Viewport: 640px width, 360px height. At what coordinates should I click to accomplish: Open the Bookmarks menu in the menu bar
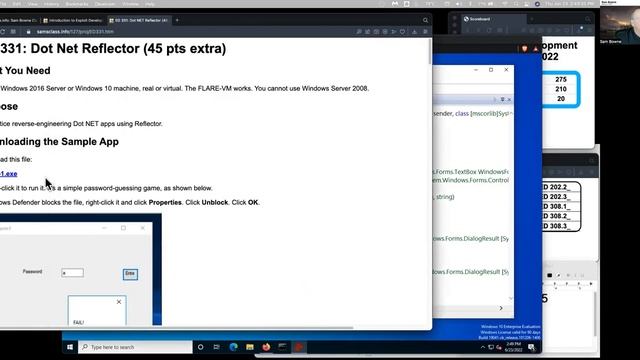coord(77,4)
